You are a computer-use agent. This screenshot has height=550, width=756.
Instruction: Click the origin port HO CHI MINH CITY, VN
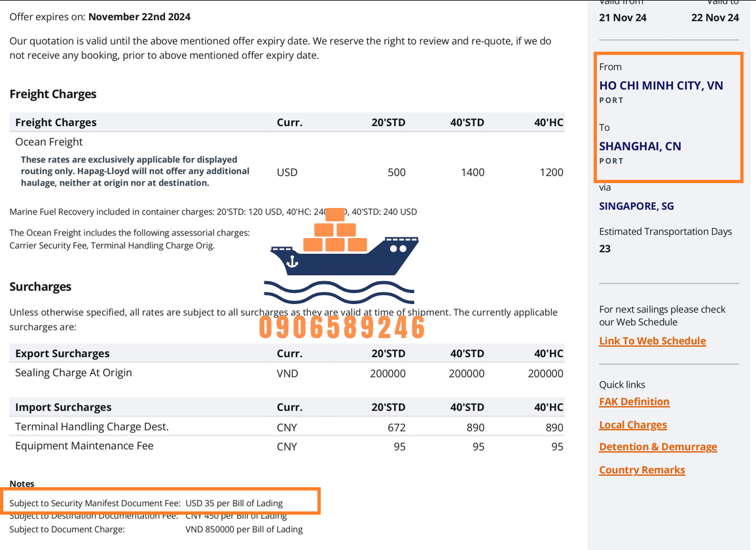click(x=661, y=86)
